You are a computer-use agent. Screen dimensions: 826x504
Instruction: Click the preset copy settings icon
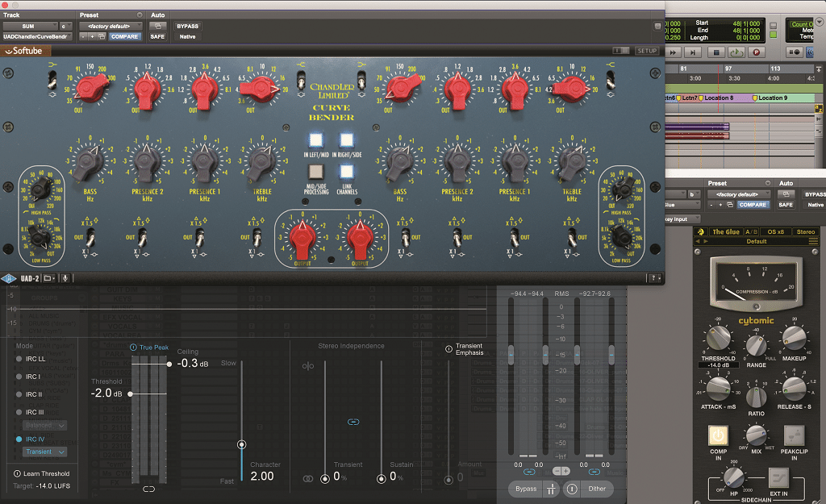[102, 37]
